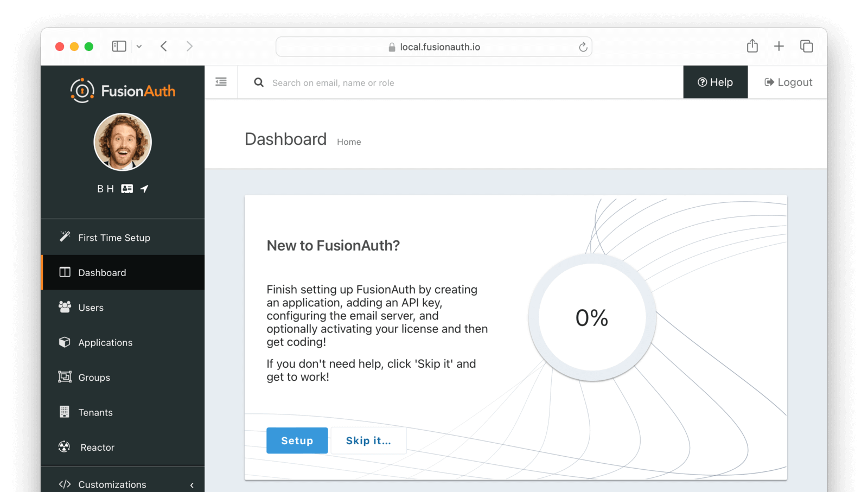Viewport: 868px width, 492px height.
Task: Click the 0% setup progress circle
Action: click(592, 318)
